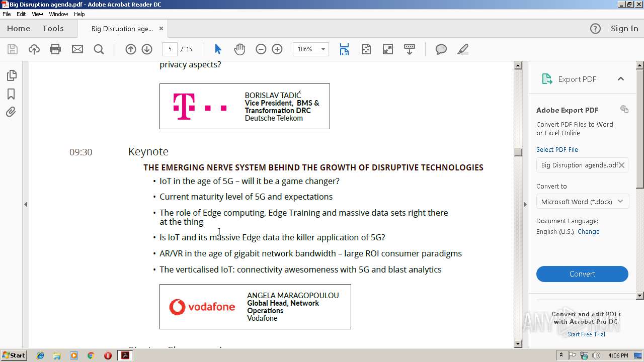Close the Big Disruption agenda tab
644x362 pixels.
(x=161, y=29)
